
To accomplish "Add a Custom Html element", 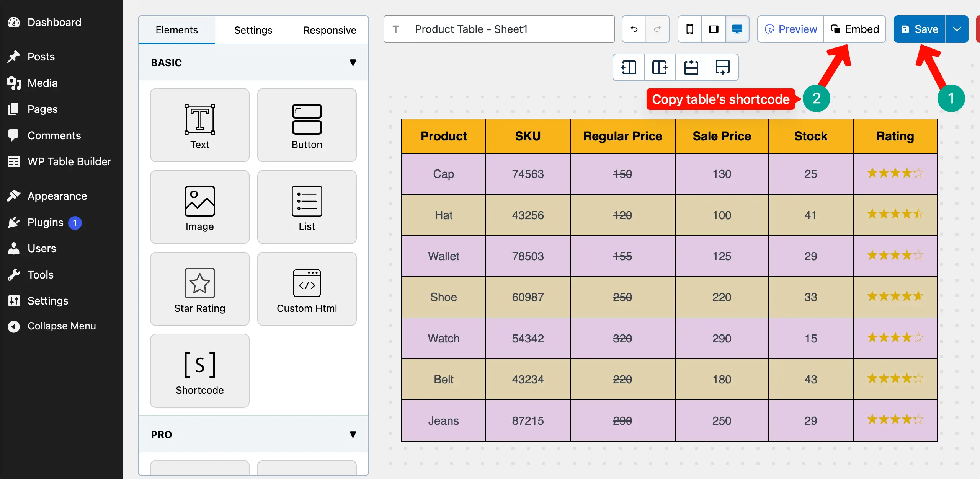I will [x=307, y=288].
